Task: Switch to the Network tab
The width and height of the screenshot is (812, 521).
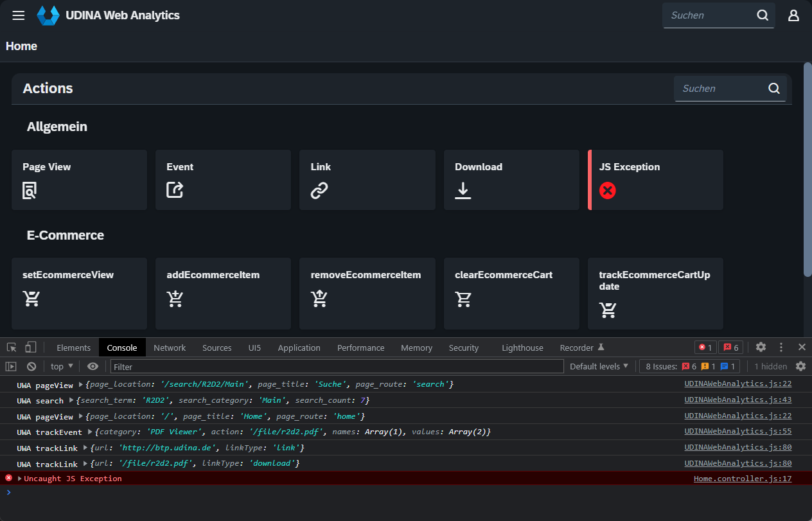Action: [x=170, y=348]
